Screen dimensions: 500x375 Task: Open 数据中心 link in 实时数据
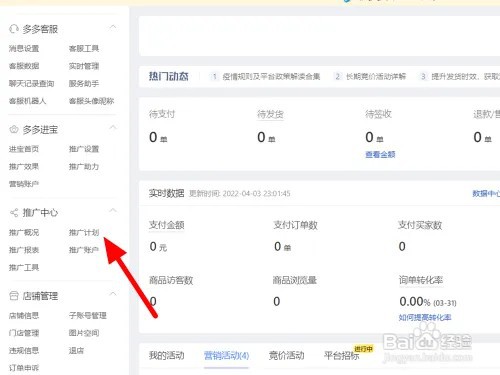[x=486, y=193]
